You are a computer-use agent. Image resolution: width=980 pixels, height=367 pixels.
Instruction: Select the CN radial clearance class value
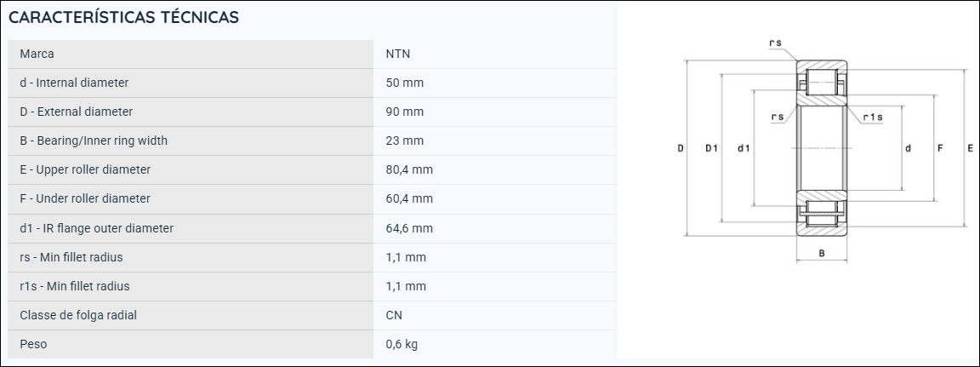[394, 315]
